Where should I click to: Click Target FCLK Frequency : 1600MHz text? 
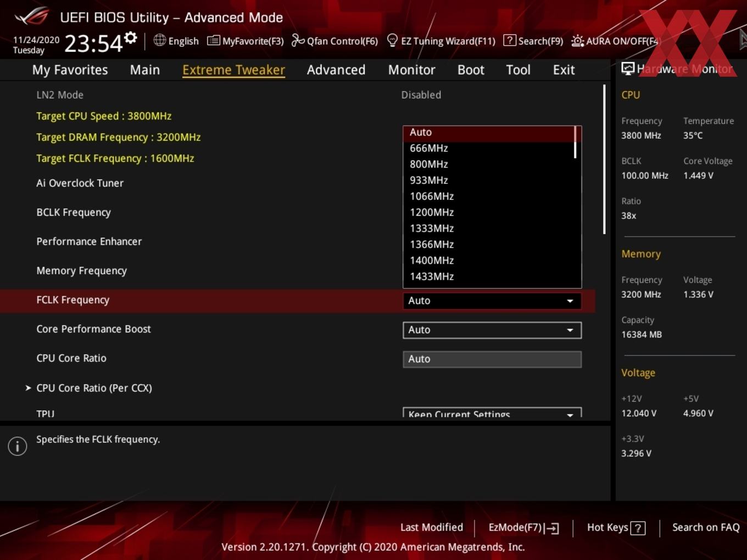(x=115, y=159)
